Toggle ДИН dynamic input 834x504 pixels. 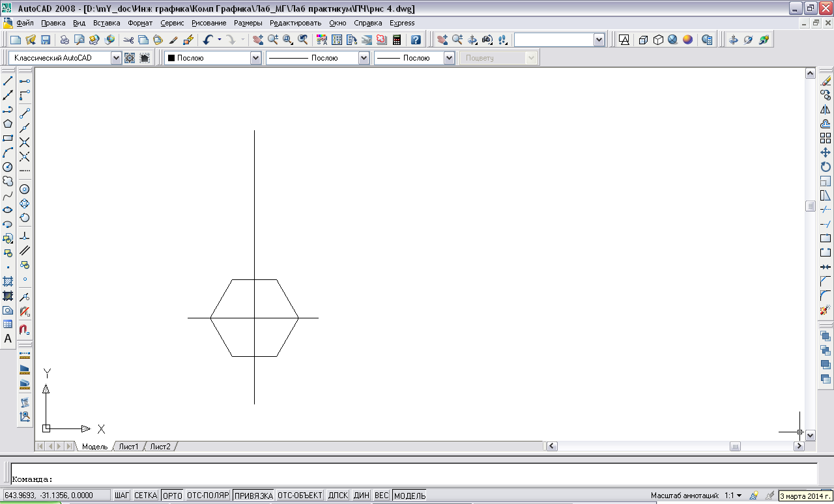(x=362, y=496)
